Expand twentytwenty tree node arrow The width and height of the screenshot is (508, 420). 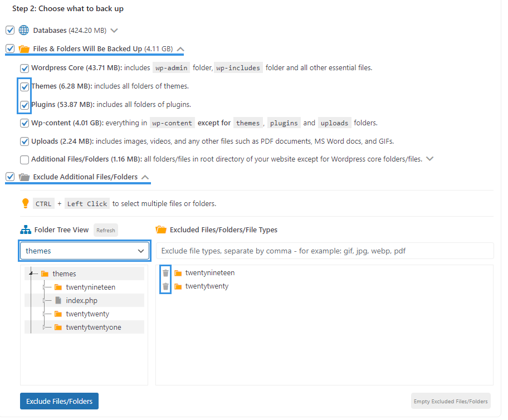(44, 314)
